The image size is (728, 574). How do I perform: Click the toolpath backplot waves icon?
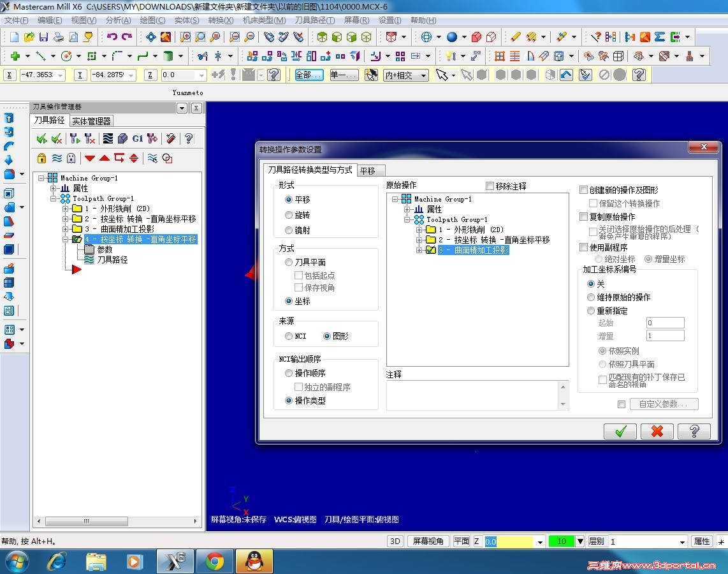pyautogui.click(x=108, y=138)
